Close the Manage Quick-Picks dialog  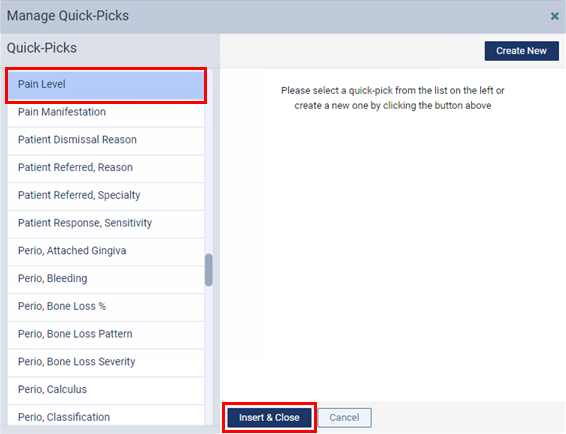(554, 16)
